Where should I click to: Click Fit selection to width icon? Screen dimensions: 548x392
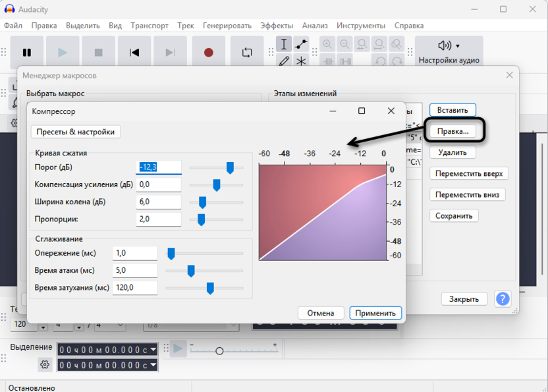[x=362, y=44]
